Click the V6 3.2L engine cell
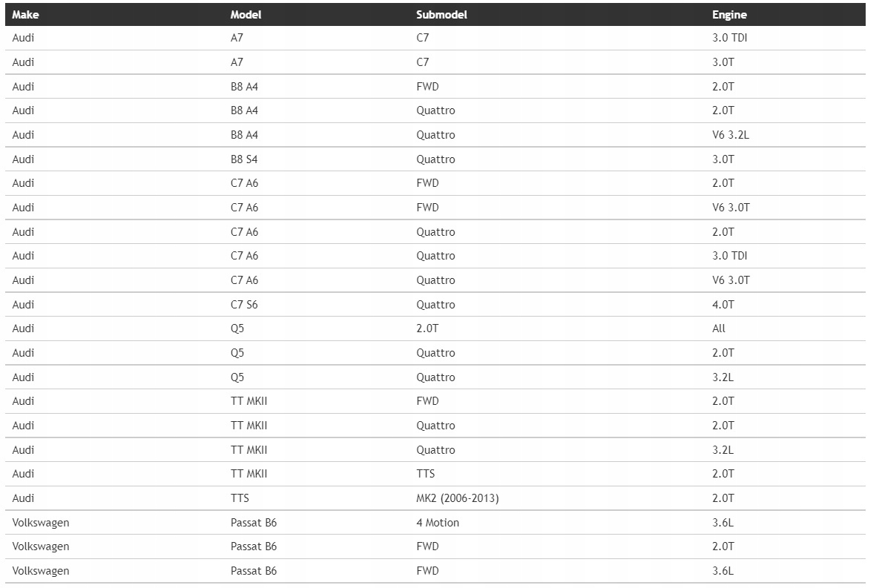 (731, 135)
